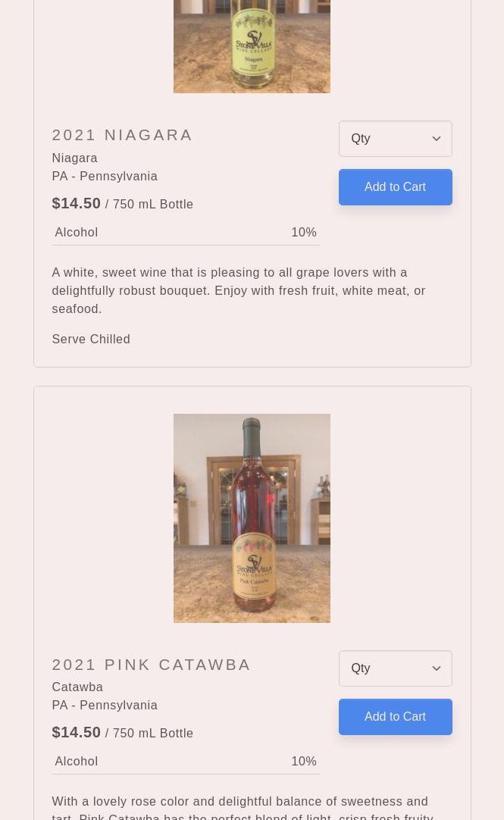Click PA - Pennsylvania under Pink Catawba listing
Screen dimensions: 504x820
click(x=105, y=705)
